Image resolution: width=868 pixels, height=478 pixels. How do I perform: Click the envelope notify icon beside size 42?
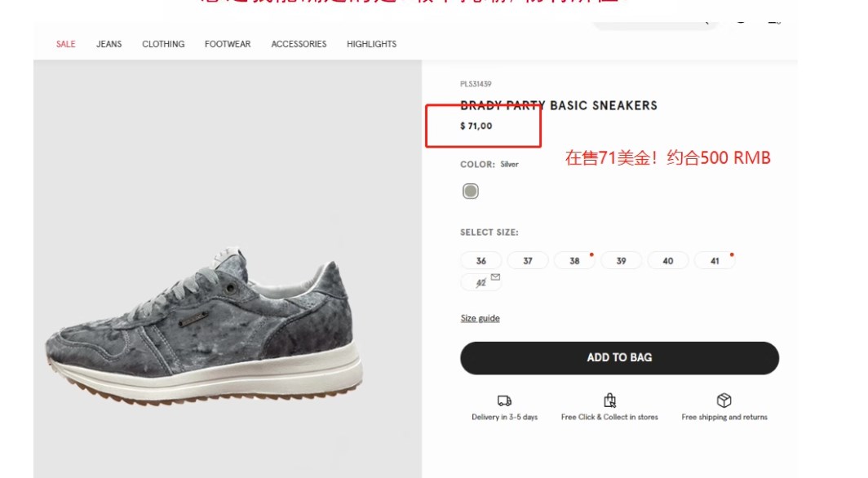pyautogui.click(x=495, y=277)
